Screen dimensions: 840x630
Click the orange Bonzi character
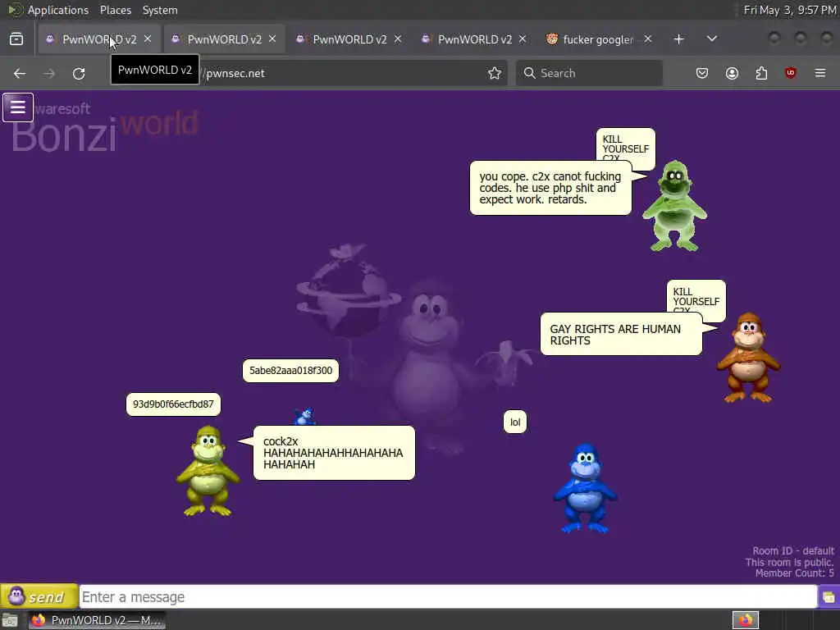pyautogui.click(x=748, y=358)
